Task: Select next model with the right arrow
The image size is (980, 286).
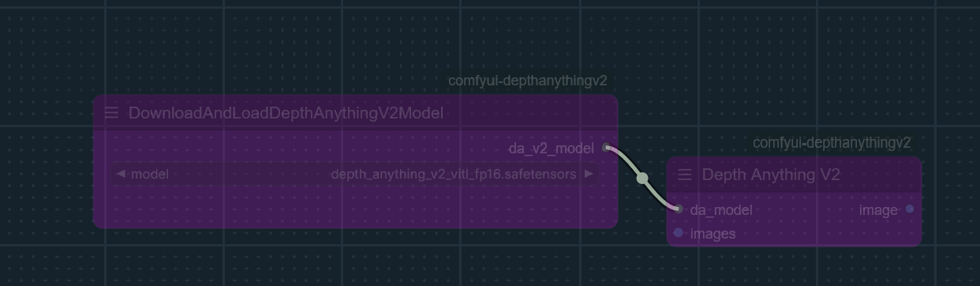Action: (x=589, y=174)
